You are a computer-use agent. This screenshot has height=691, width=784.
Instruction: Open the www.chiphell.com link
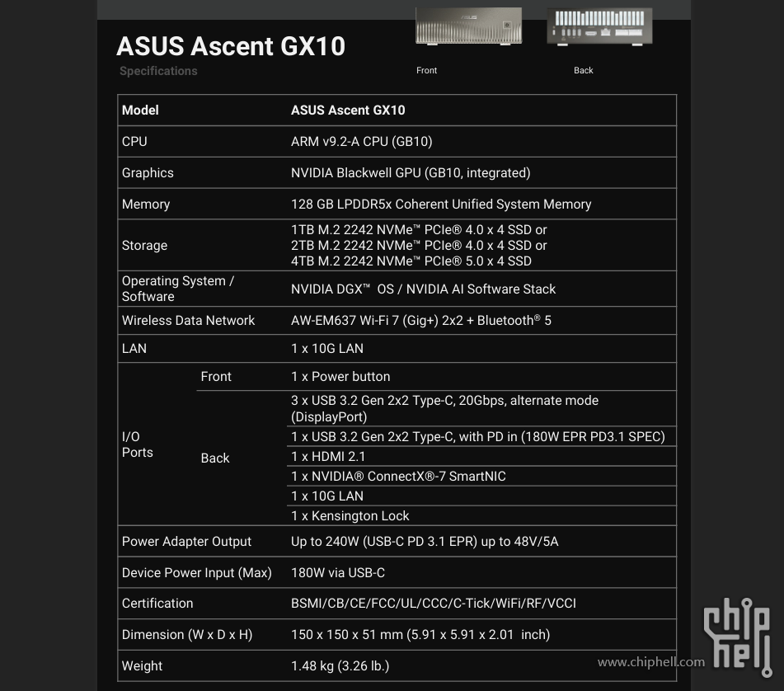(650, 662)
